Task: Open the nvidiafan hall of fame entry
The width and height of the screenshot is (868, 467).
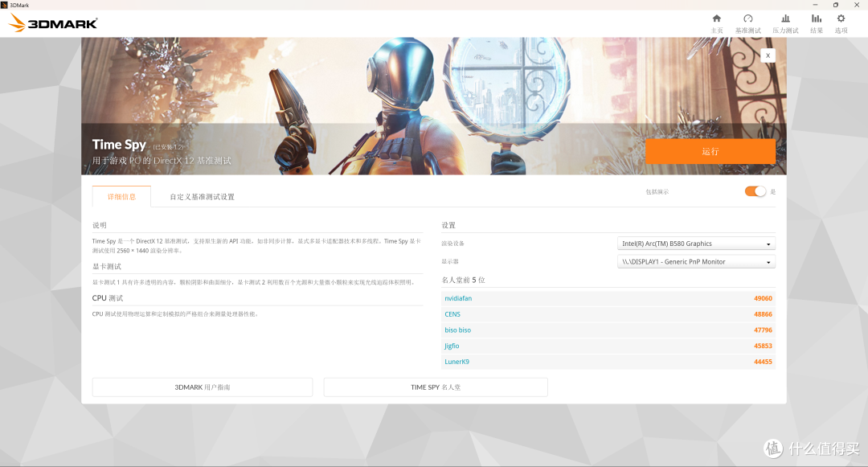Action: pyautogui.click(x=458, y=298)
